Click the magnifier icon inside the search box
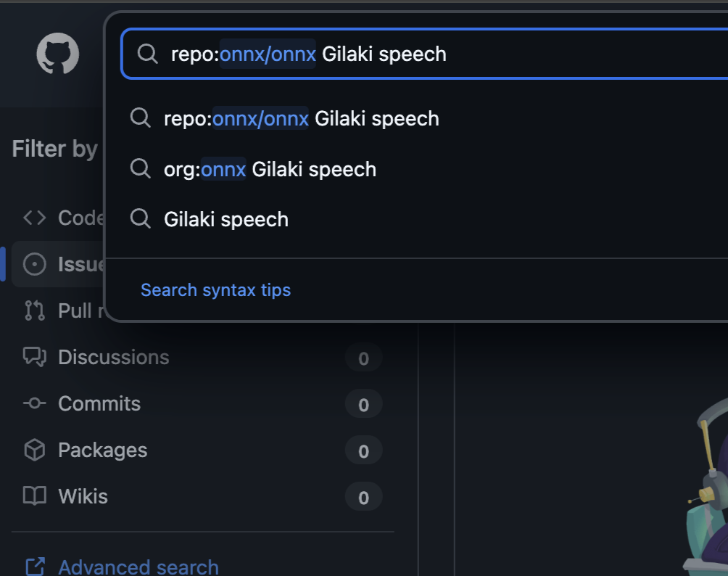 tap(148, 54)
